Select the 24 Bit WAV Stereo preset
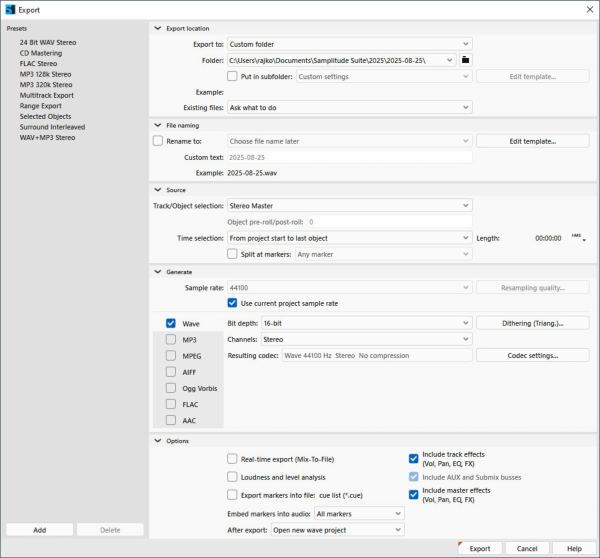This screenshot has height=558, width=600. click(48, 42)
